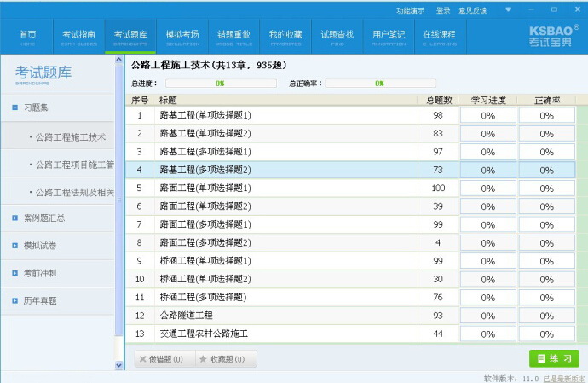Select row 路面工程(单项选择题2)
Image resolution: width=588 pixels, height=383 pixels.
tap(350, 206)
